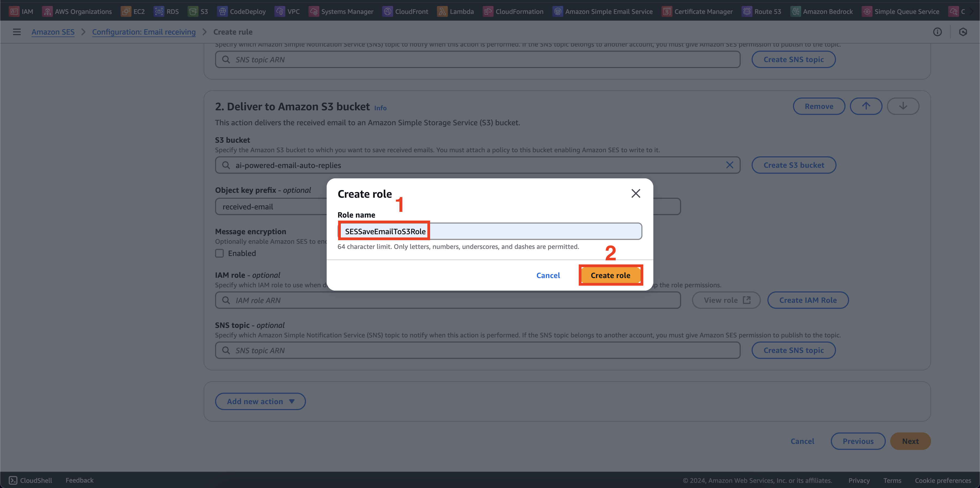Open CloudFormation shortcut icon
This screenshot has width=980, height=488.
(488, 11)
